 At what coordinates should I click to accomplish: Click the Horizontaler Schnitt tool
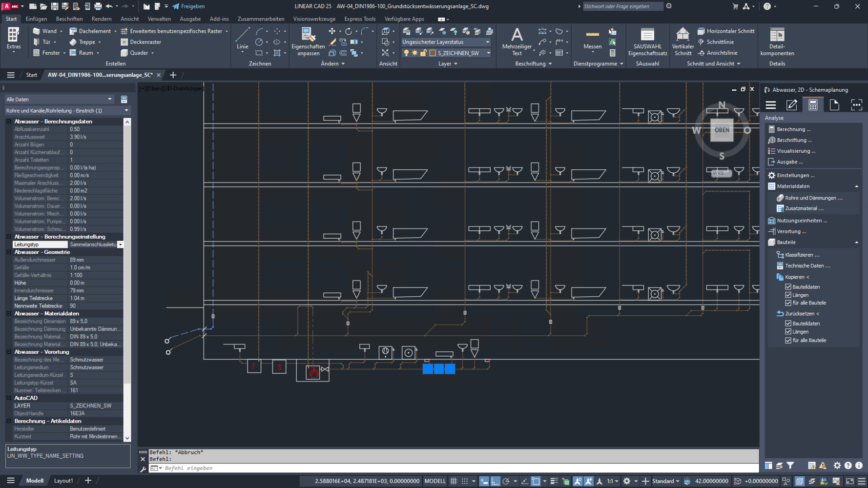coord(726,31)
